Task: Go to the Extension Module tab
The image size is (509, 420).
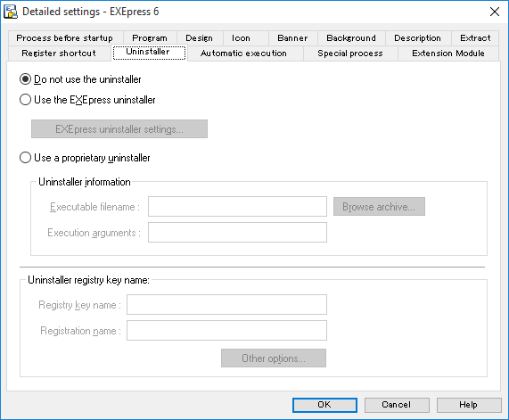Action: coord(448,54)
